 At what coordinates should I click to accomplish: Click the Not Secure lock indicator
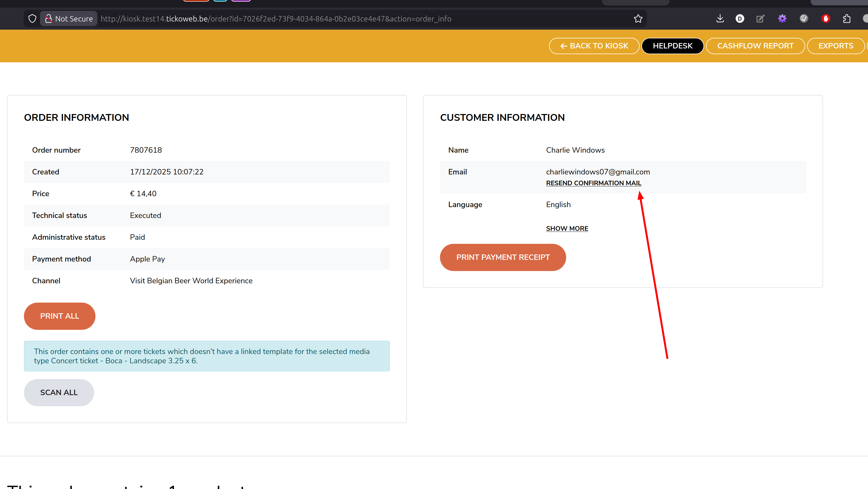[69, 19]
